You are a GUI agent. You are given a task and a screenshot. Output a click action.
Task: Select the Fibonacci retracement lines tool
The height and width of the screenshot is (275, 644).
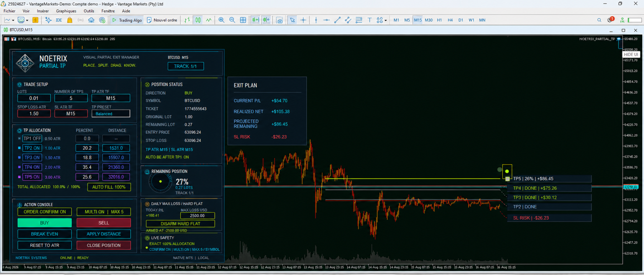point(359,20)
